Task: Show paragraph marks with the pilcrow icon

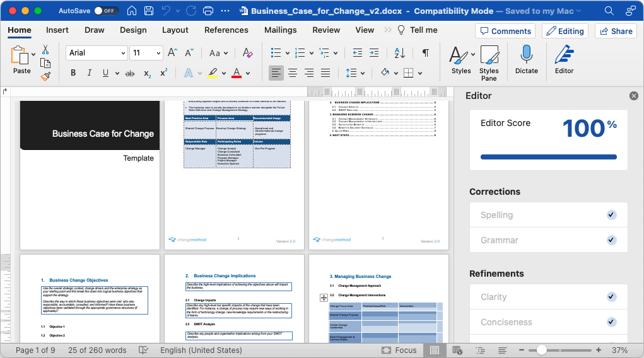Action: coord(426,53)
